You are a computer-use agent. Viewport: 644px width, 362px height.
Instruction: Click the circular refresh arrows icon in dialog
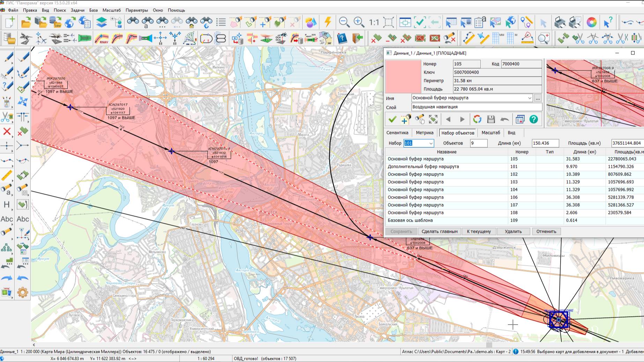pyautogui.click(x=477, y=119)
